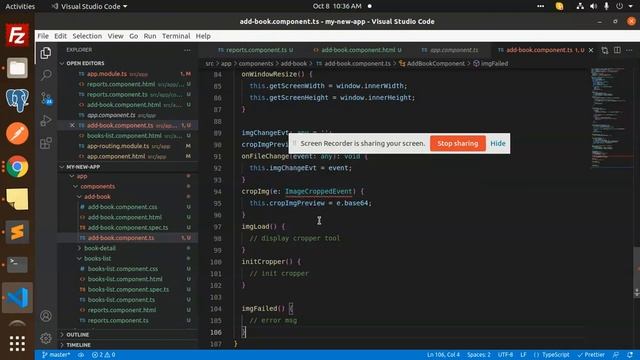This screenshot has width=640, height=360.
Task: Open app-routing.module.ts in Open Editors
Action: pos(118,146)
